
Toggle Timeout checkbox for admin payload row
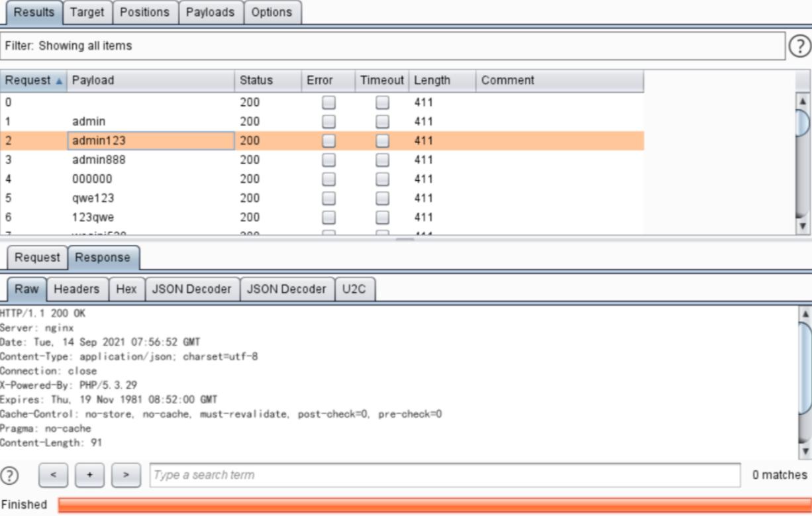(x=382, y=122)
